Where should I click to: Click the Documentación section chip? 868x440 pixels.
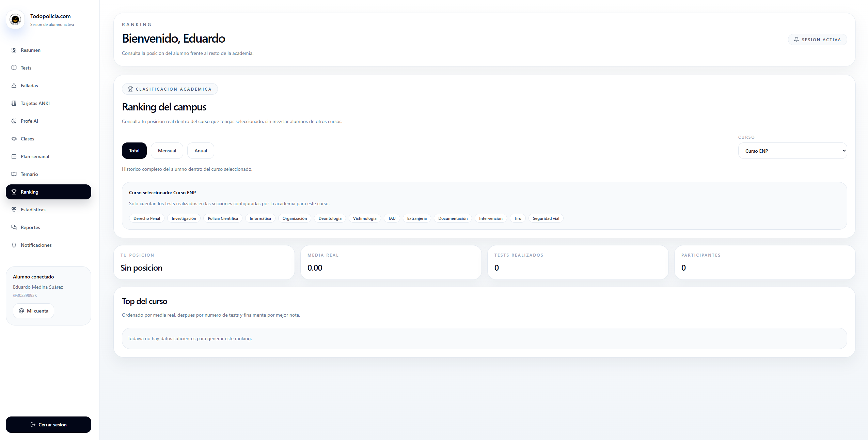pos(453,218)
